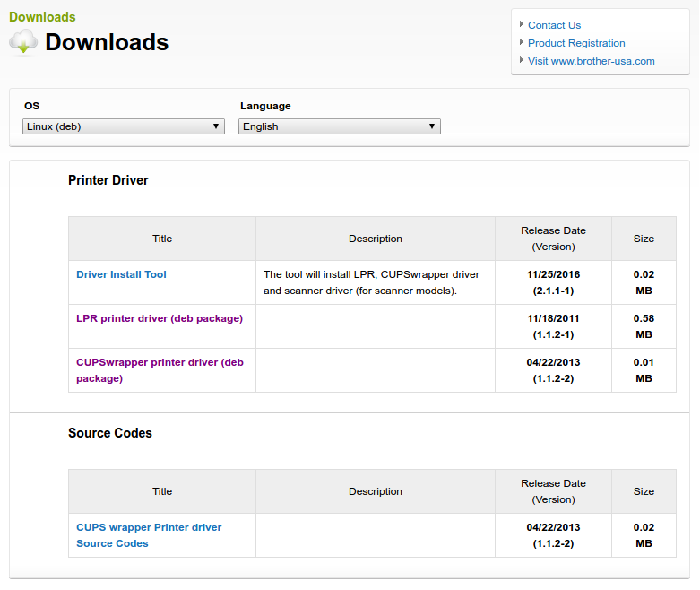Image resolution: width=700 pixels, height=590 pixels.
Task: Click the Printer Driver section heading
Action: [108, 180]
